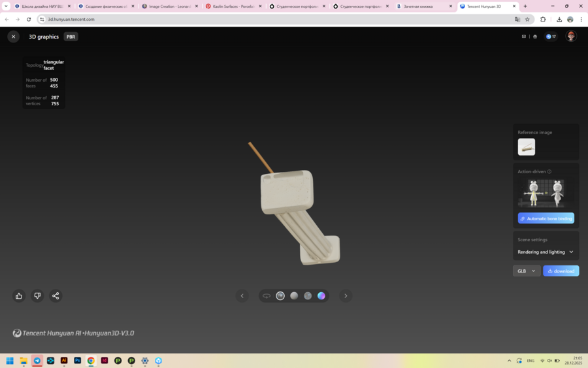The width and height of the screenshot is (588, 368).
Task: Toggle auto-rotate for the 3D model
Action: click(267, 296)
